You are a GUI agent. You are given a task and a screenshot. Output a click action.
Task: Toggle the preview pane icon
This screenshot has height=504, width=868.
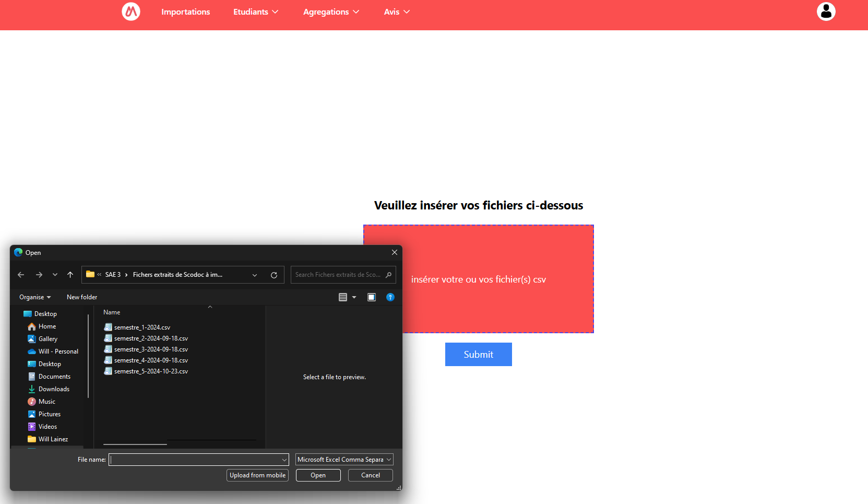click(372, 297)
